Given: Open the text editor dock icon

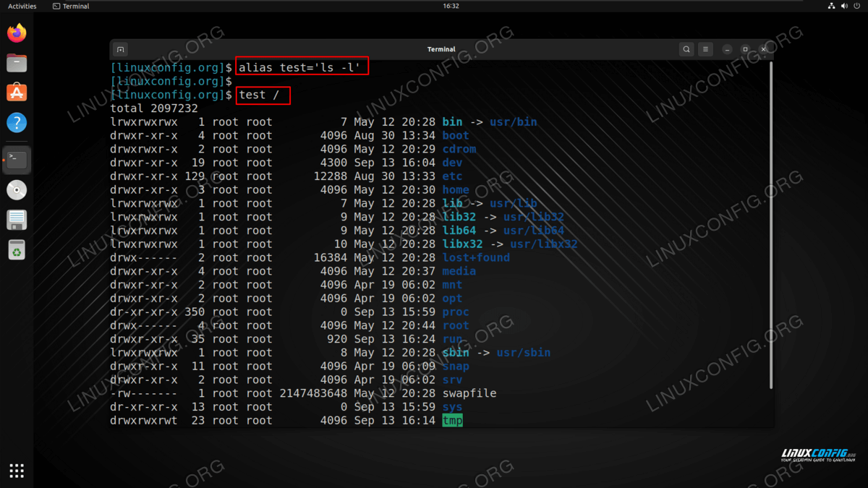Looking at the screenshot, I should 17,220.
